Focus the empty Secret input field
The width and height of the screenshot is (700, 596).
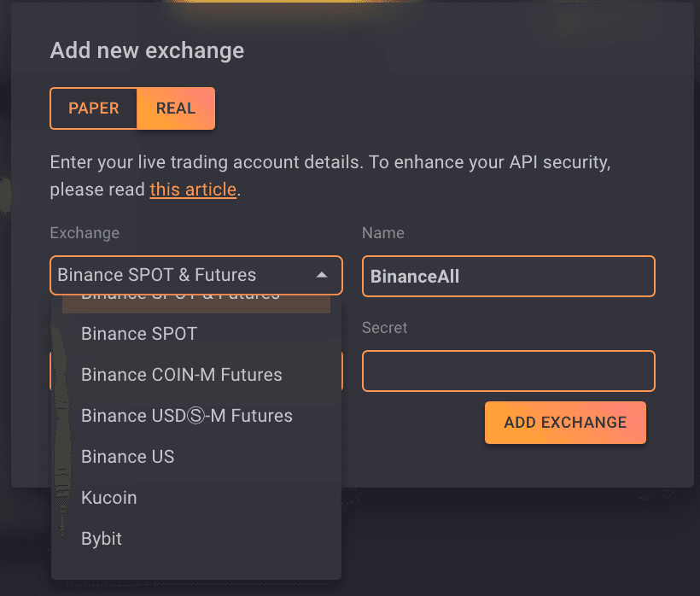pos(508,371)
